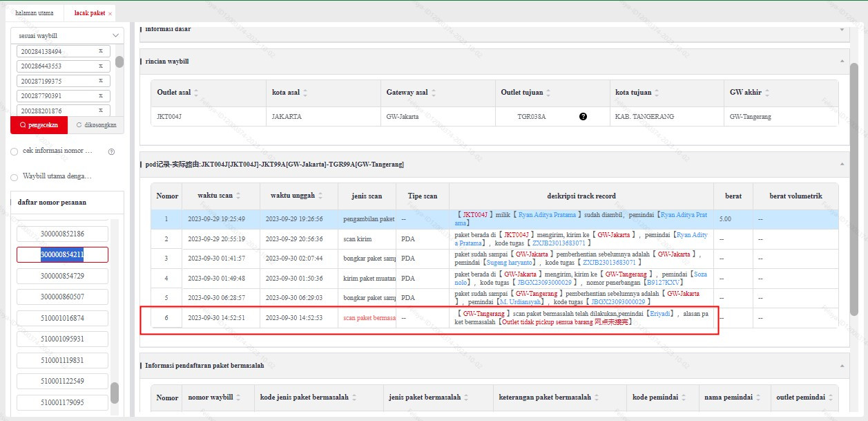Click the 5.00 berat value in row 1
This screenshot has width=868, height=421.
[x=725, y=219]
